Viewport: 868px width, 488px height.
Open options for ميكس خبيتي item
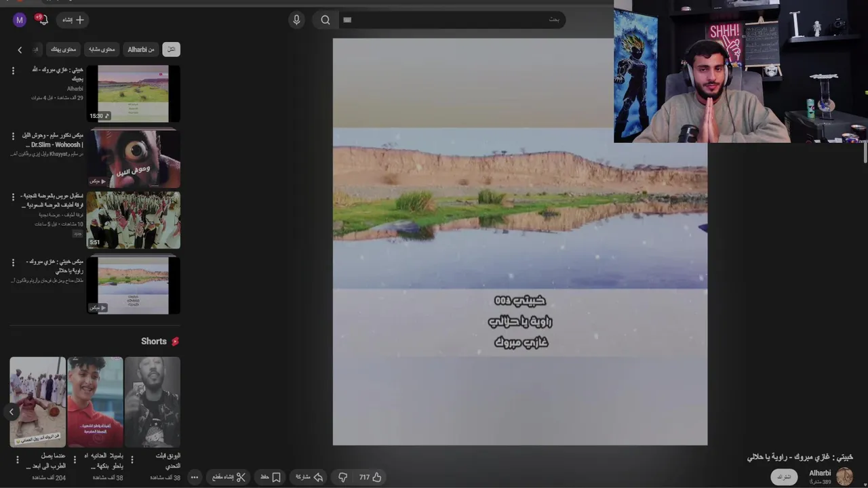(13, 262)
